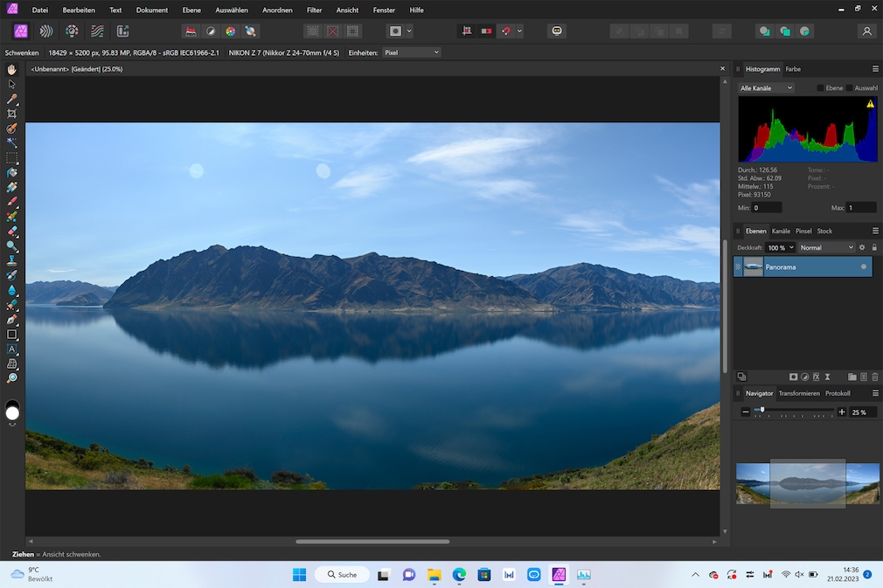Viewport: 883px width, 588px height.
Task: Click the white color swatch in Tools
Action: 12,413
